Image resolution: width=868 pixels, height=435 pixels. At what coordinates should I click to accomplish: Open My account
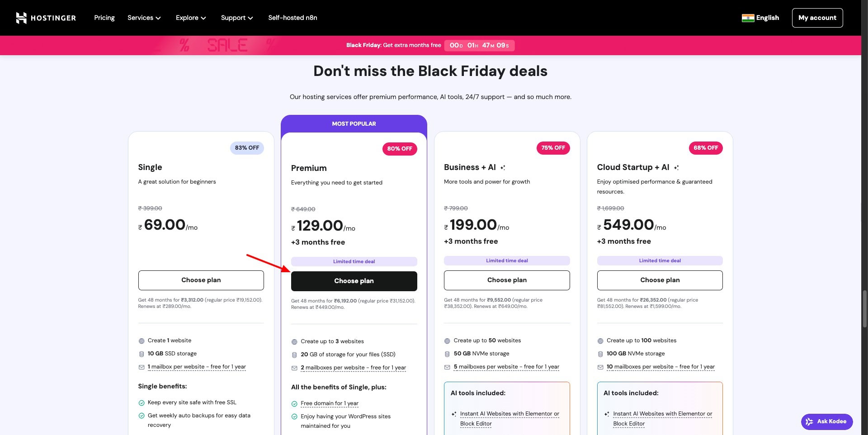coord(817,18)
